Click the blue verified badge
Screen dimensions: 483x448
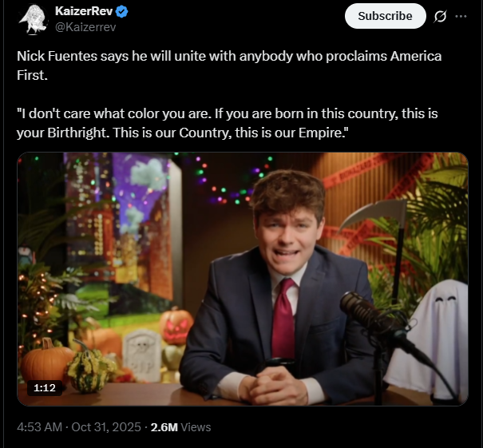click(x=123, y=11)
